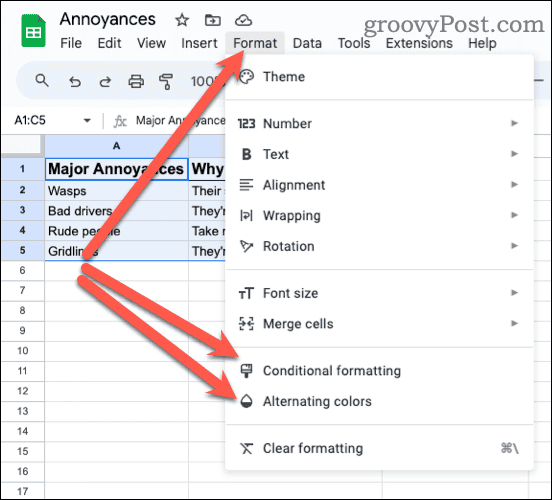Close the Format menu
Screen dimensions: 552x500
point(255,43)
